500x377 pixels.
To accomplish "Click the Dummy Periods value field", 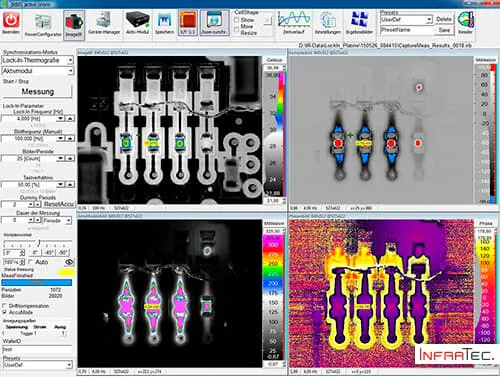I will point(15,204).
